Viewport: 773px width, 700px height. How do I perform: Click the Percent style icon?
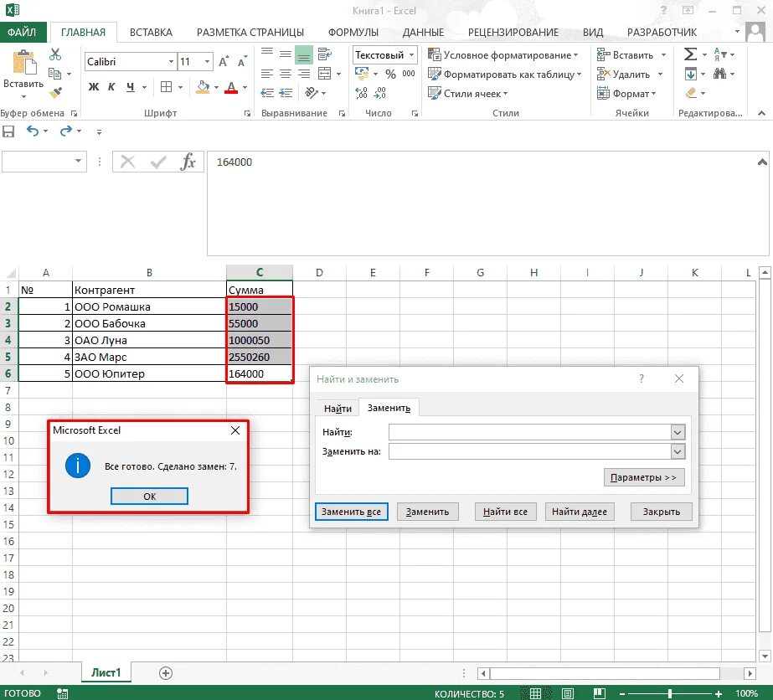390,74
